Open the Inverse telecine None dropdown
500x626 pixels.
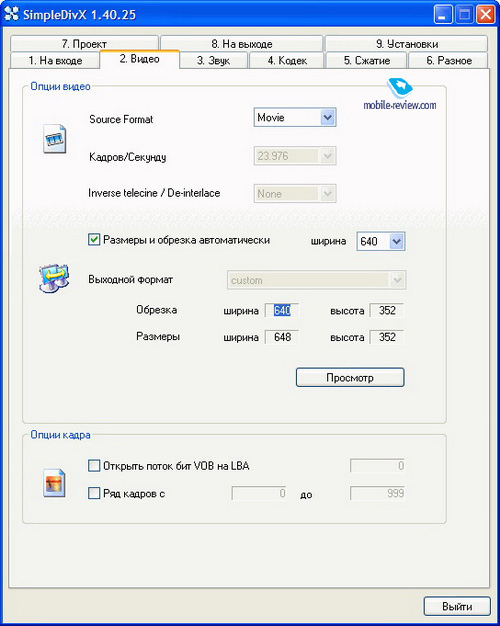(x=295, y=194)
